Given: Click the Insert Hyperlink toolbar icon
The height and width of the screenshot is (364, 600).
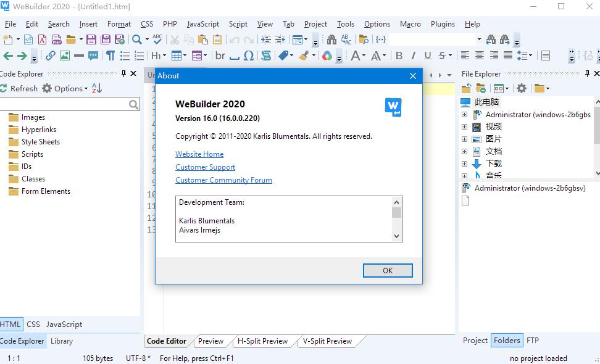Looking at the screenshot, I should point(51,56).
